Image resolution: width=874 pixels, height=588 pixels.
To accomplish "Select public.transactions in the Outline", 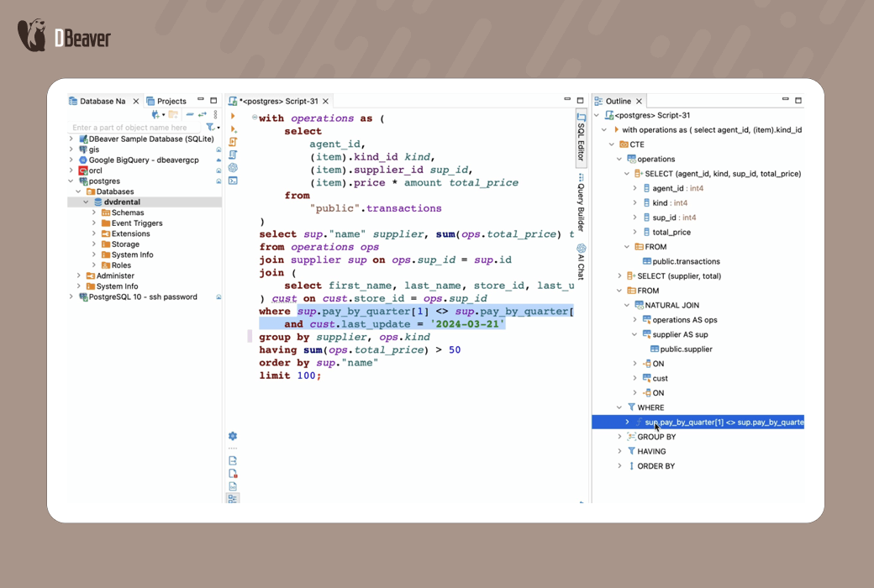I will click(686, 261).
